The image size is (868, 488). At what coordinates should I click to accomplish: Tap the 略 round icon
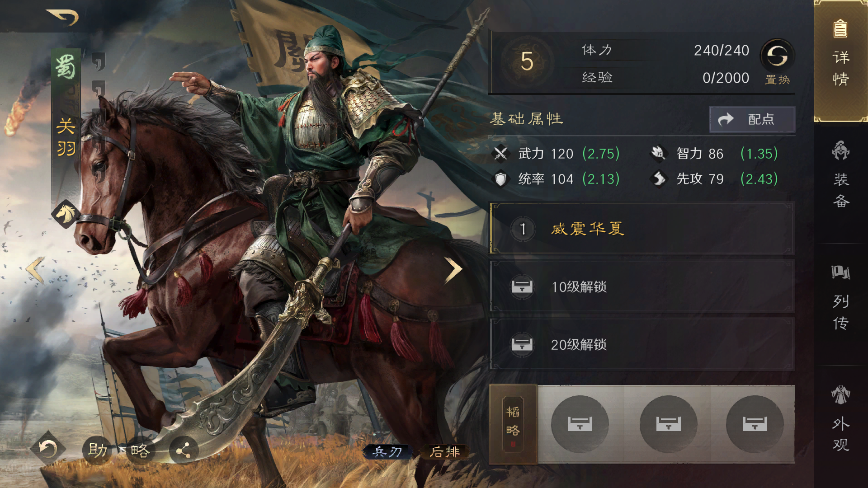pyautogui.click(x=140, y=450)
